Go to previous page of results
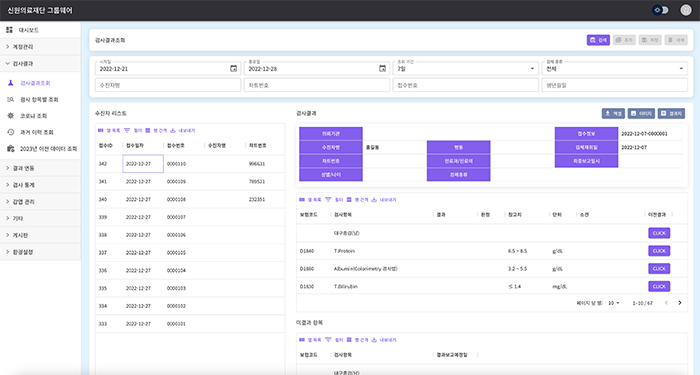700x375 pixels. tap(666, 303)
